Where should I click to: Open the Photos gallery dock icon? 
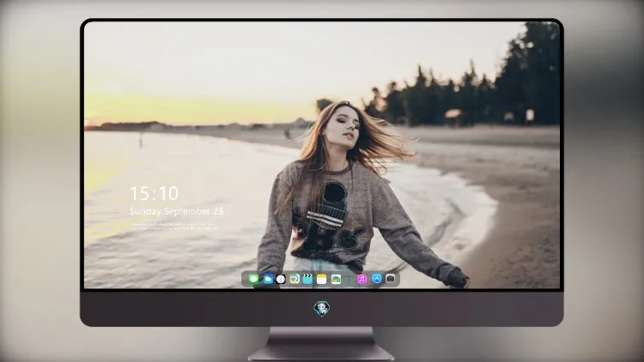[336, 280]
